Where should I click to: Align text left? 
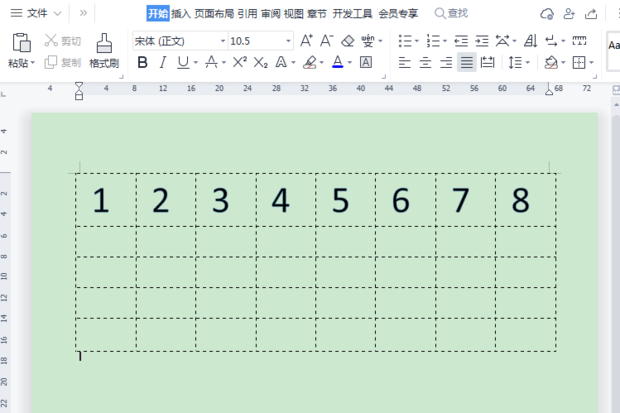[405, 63]
